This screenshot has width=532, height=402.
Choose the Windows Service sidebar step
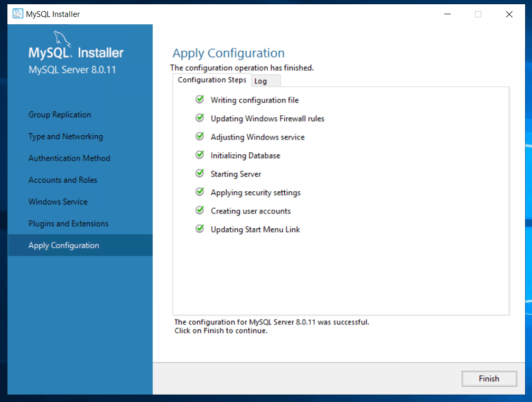(x=58, y=202)
